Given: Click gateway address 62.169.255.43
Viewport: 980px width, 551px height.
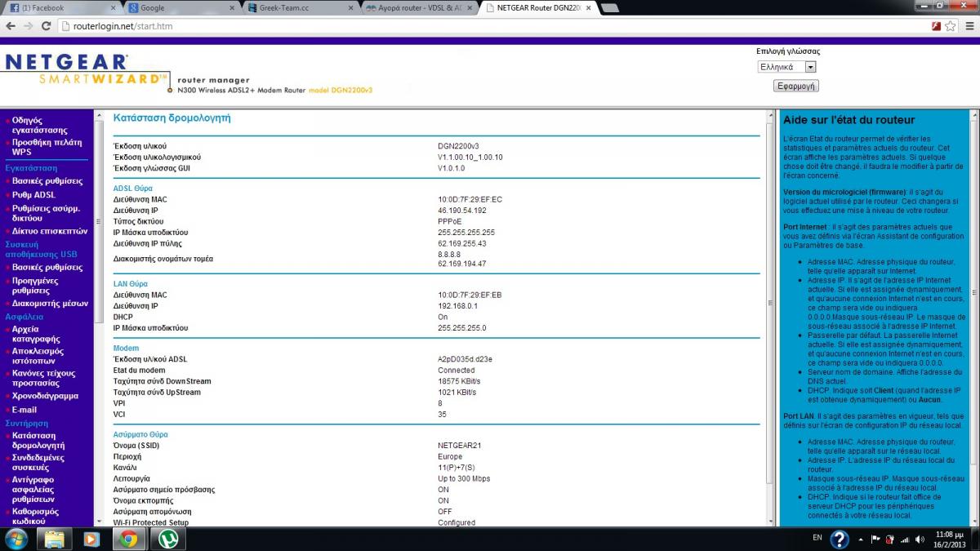Looking at the screenshot, I should point(462,243).
